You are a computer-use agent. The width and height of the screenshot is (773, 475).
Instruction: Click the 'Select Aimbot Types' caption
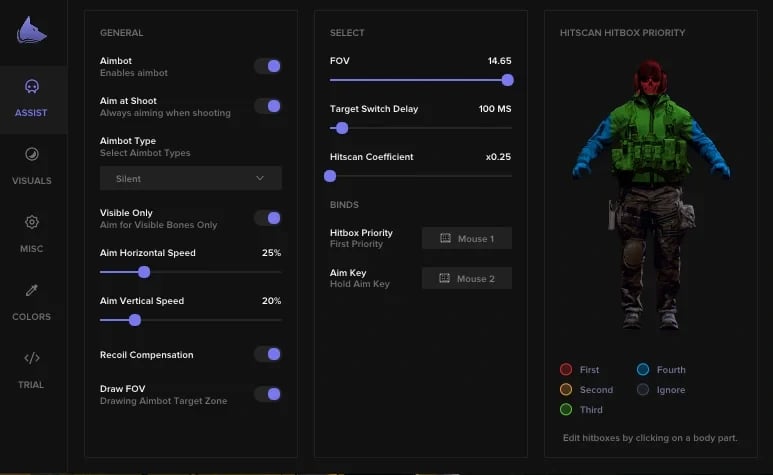point(145,153)
